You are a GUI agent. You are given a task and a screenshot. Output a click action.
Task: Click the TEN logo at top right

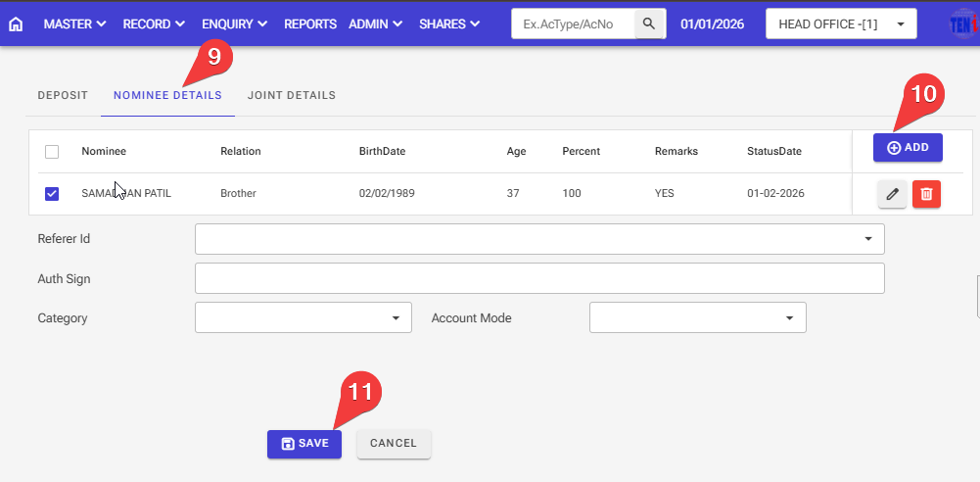pyautogui.click(x=963, y=24)
